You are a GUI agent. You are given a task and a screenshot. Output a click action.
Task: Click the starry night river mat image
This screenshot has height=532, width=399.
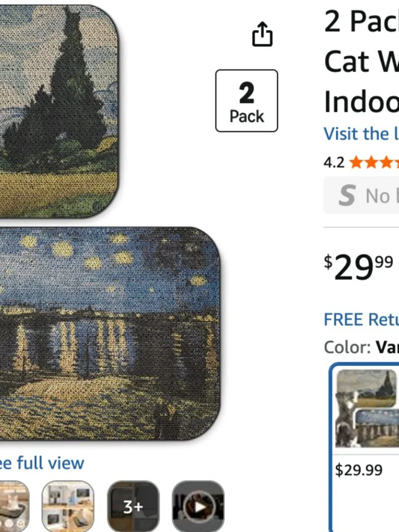pos(110,334)
